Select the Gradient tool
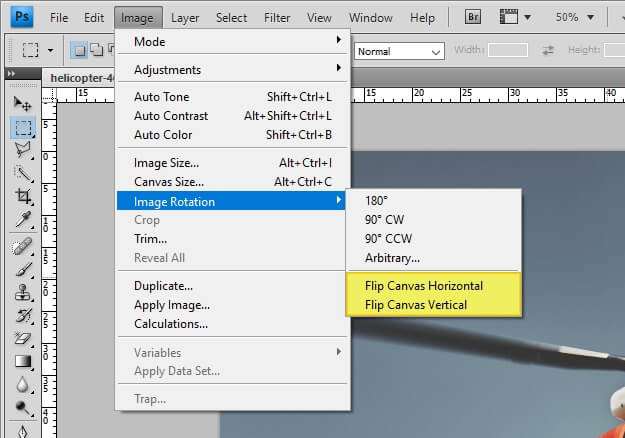Image resolution: width=625 pixels, height=438 pixels. tap(22, 361)
